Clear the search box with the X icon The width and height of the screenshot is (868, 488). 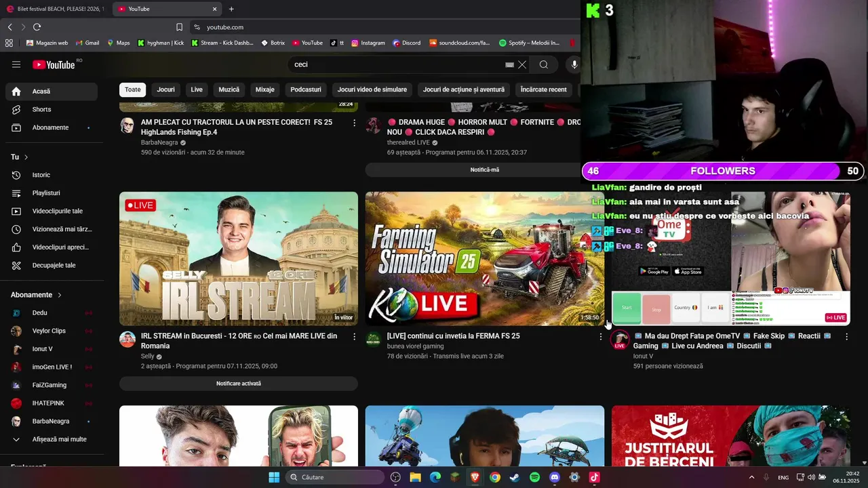click(x=522, y=64)
